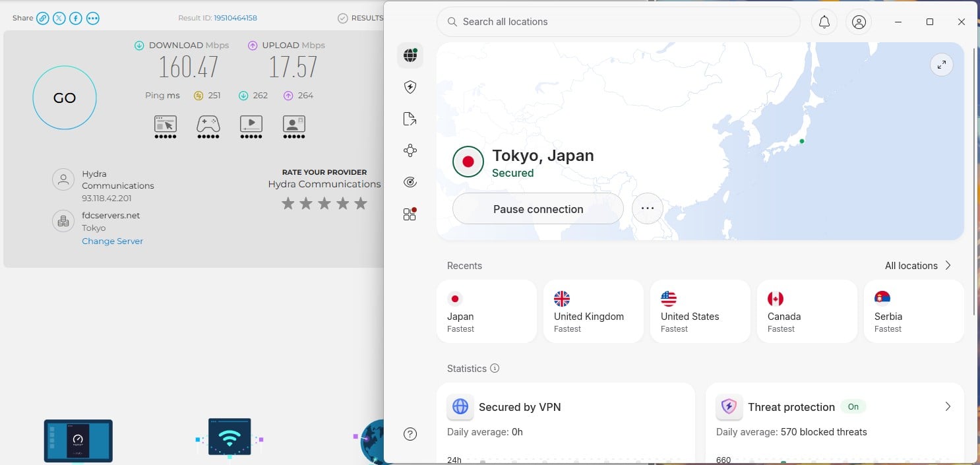
Task: Click the 570 blocked threats text
Action: (824, 432)
